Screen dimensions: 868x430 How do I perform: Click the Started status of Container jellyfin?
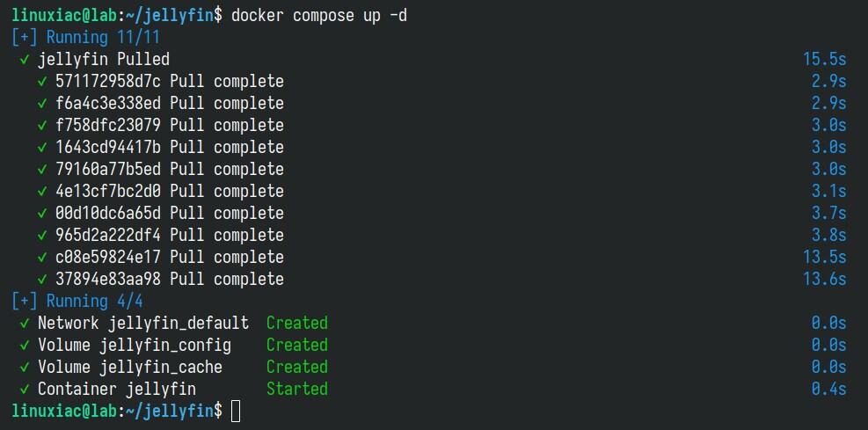296,389
